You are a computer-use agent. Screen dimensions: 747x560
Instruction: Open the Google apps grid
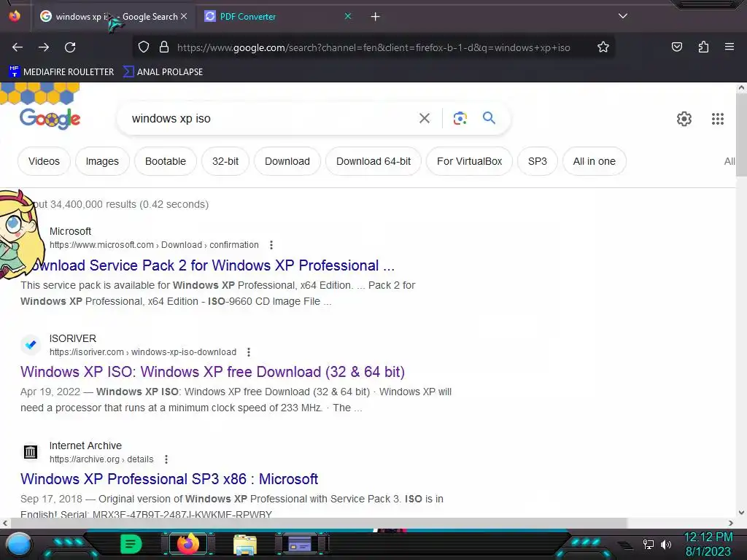point(718,119)
